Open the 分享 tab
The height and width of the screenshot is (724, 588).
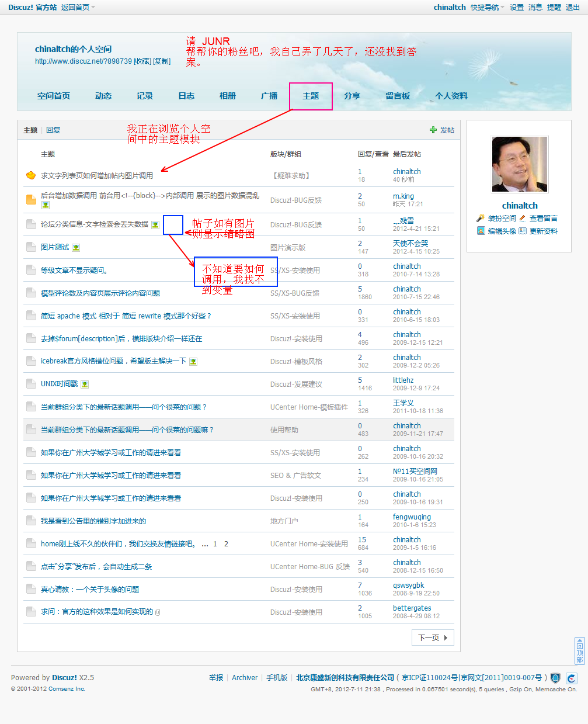pyautogui.click(x=352, y=96)
